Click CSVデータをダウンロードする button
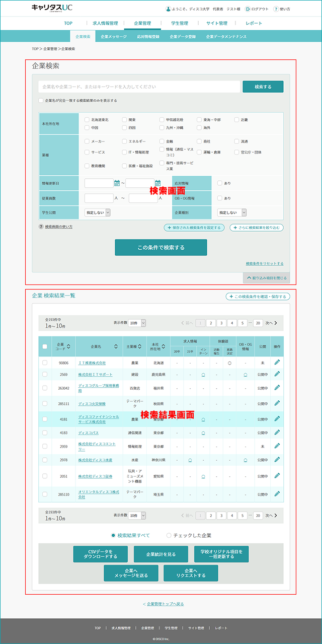Image resolution: width=322 pixels, height=644 pixels. [x=100, y=554]
